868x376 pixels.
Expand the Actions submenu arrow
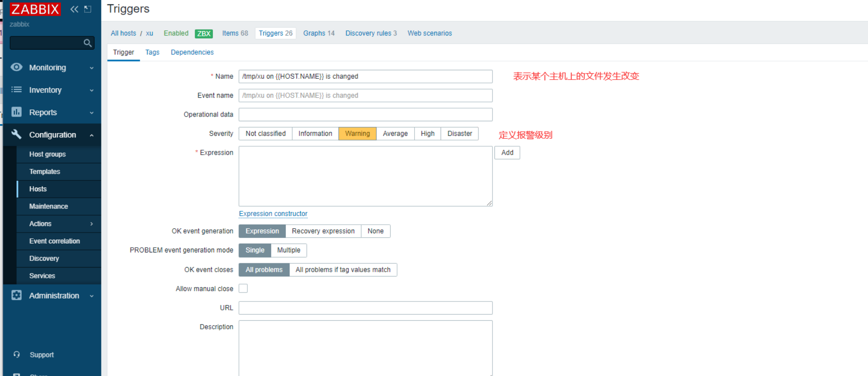(x=92, y=224)
